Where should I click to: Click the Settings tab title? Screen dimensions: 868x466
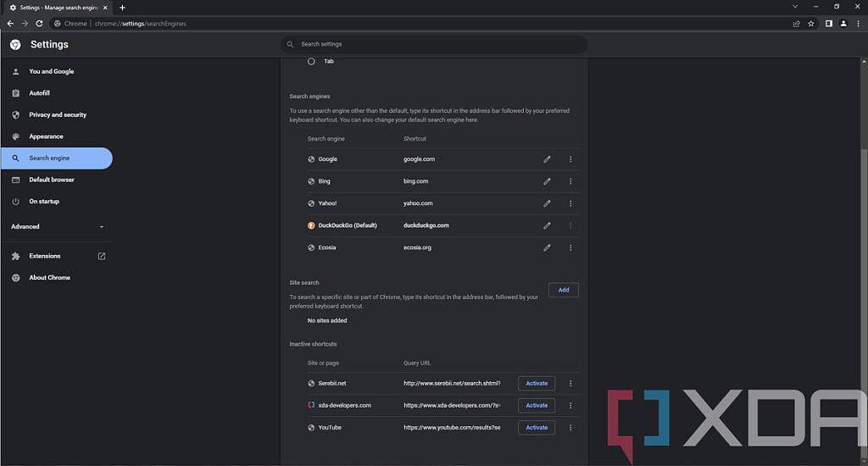coord(58,8)
